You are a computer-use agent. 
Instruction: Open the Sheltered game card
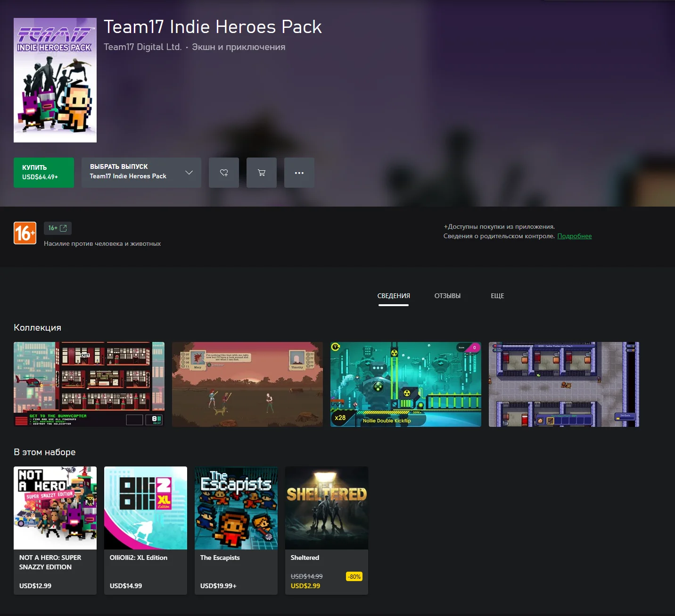327,531
